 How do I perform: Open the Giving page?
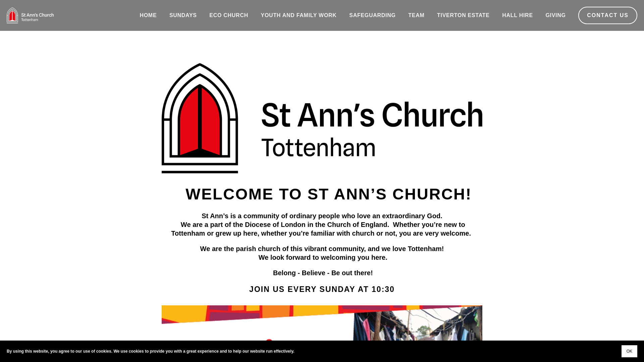[555, 15]
